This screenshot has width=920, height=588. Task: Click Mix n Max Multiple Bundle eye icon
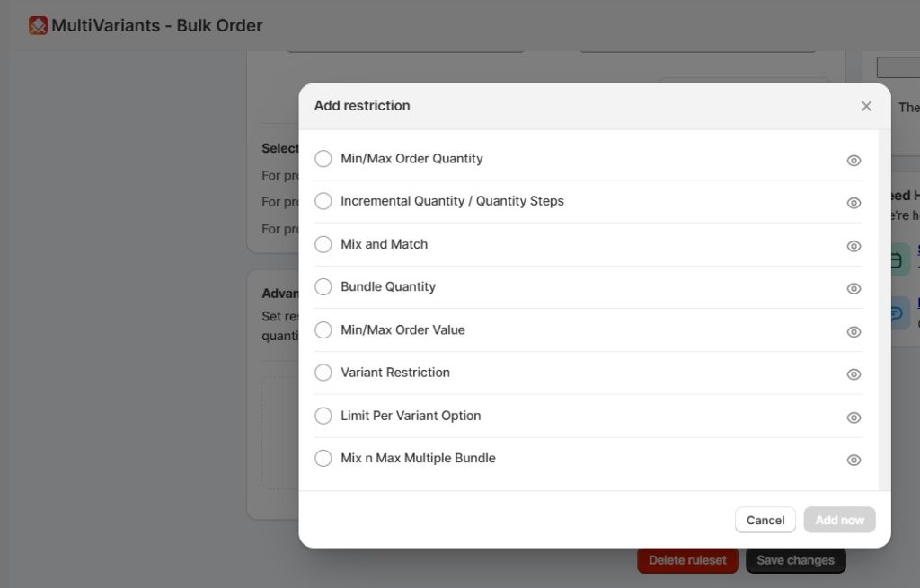pos(854,461)
